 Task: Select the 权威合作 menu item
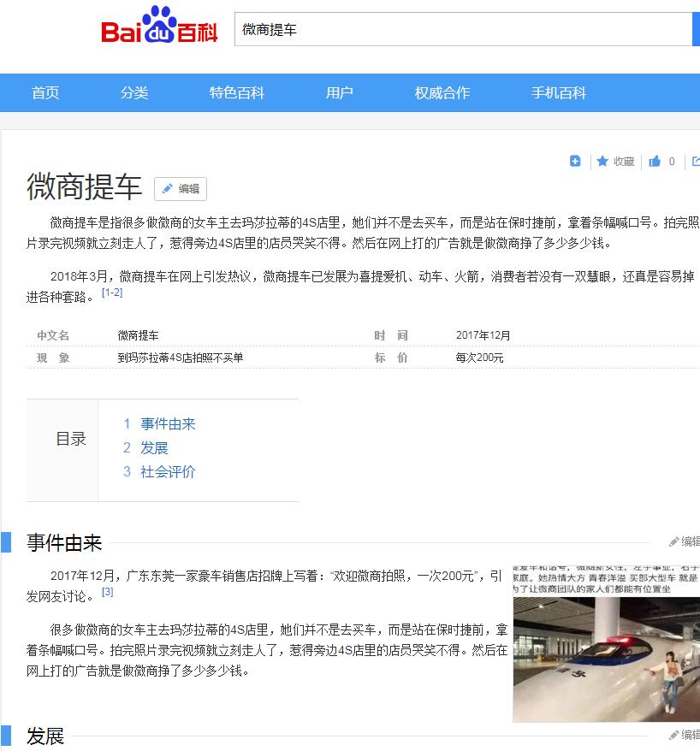coord(442,92)
